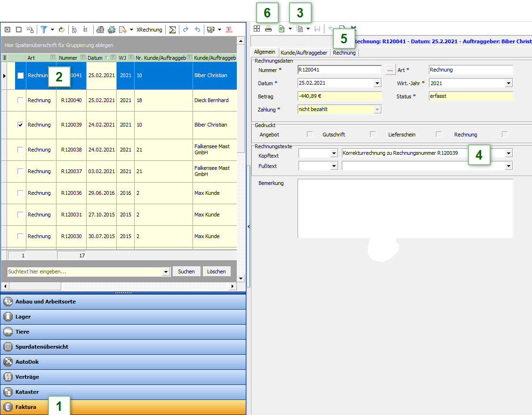Expand the Wirt.-Jahr dropdown
This screenshot has height=415, width=532.
(x=508, y=83)
